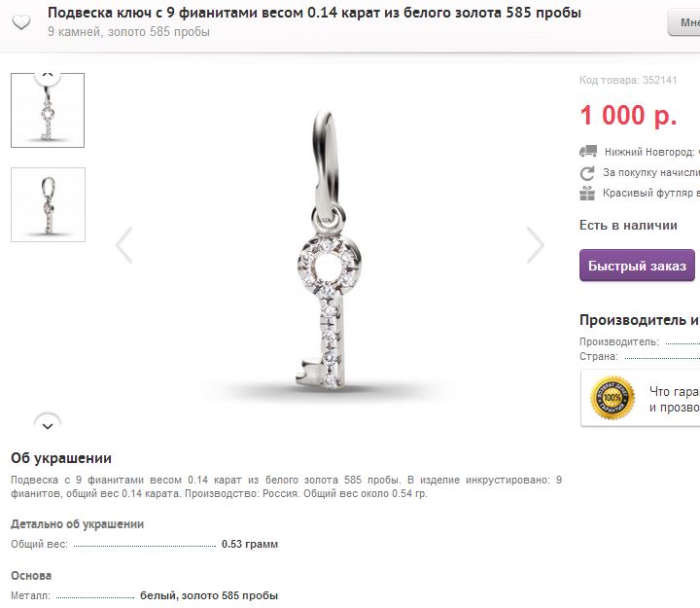Select the first key pendant thumbnail
This screenshot has width=700, height=608.
48,110
